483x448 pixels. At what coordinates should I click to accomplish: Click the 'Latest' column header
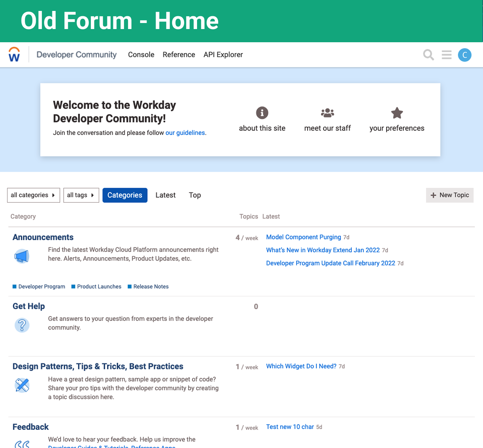coord(271,216)
